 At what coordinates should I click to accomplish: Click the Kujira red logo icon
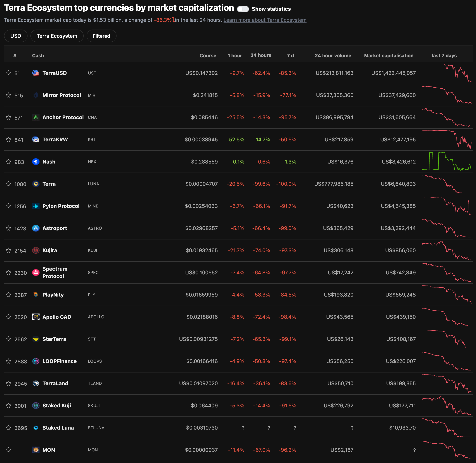coord(36,251)
